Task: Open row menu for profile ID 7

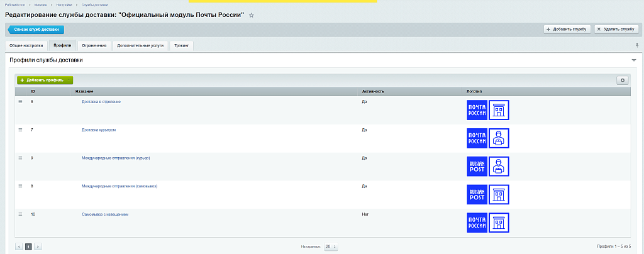Action: pos(20,130)
